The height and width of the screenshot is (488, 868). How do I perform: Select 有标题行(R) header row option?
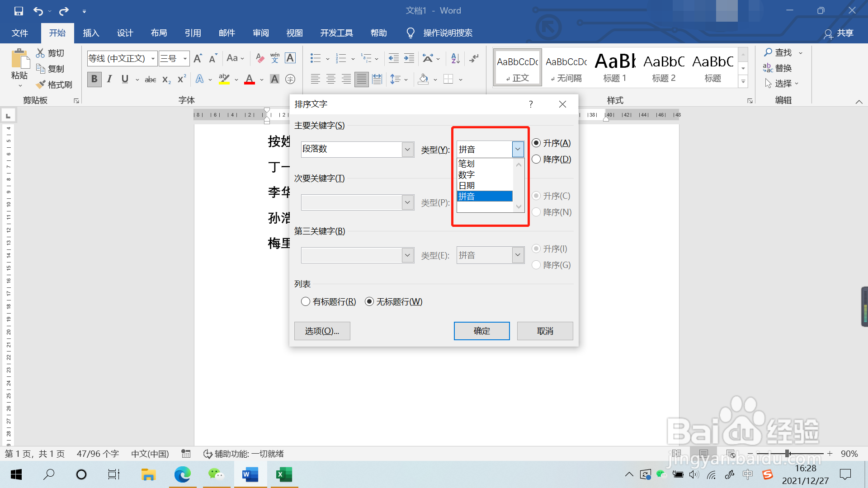pos(306,301)
